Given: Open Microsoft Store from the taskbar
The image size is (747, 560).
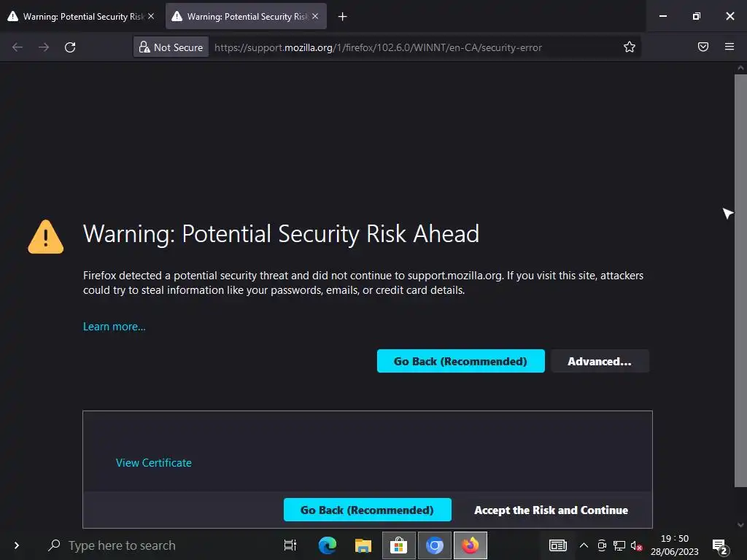Looking at the screenshot, I should pos(399,545).
